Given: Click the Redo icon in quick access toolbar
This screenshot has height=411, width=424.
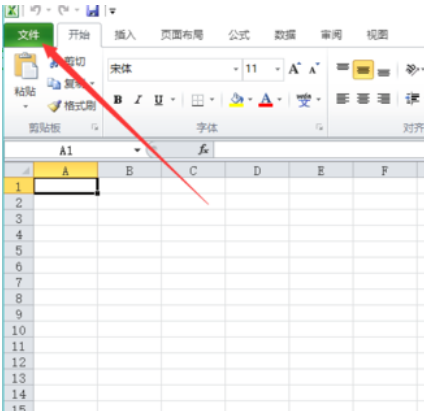Looking at the screenshot, I should pyautogui.click(x=64, y=10).
